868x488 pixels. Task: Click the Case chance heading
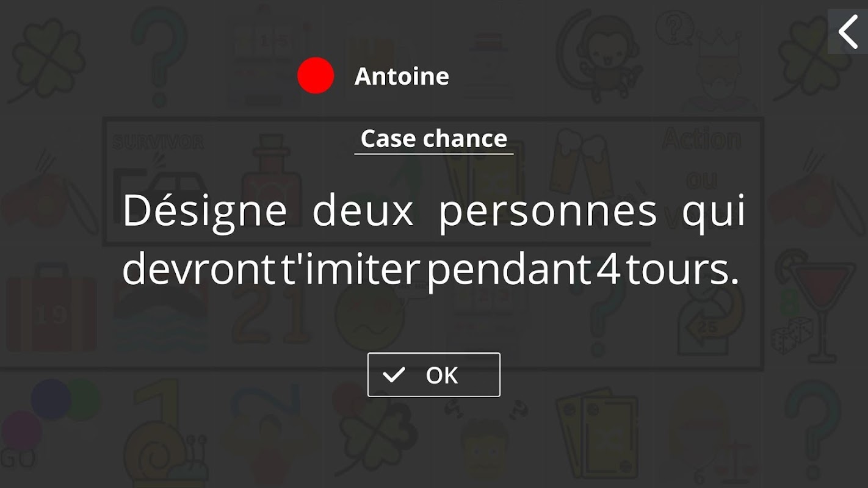[x=433, y=139]
